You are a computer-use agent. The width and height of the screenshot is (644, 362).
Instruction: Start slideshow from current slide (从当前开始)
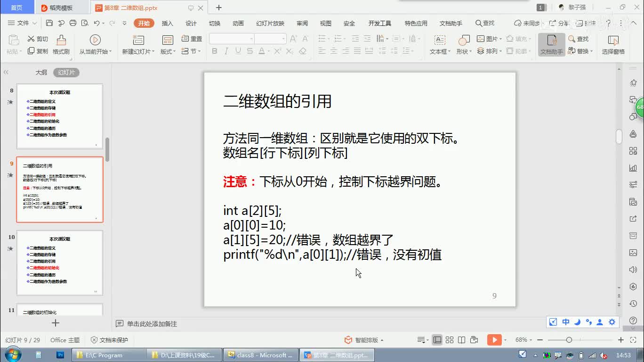point(95,41)
